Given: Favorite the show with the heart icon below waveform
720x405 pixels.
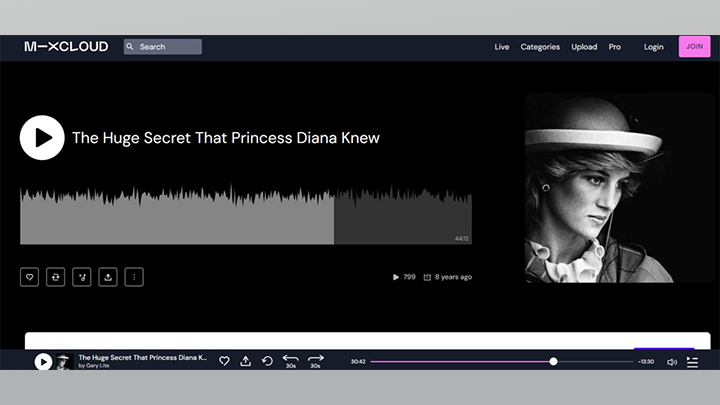Looking at the screenshot, I should pos(30,277).
